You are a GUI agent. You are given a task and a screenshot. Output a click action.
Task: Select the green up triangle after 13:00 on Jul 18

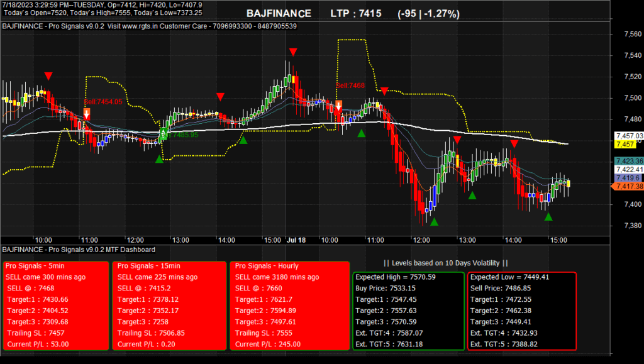pos(472,196)
